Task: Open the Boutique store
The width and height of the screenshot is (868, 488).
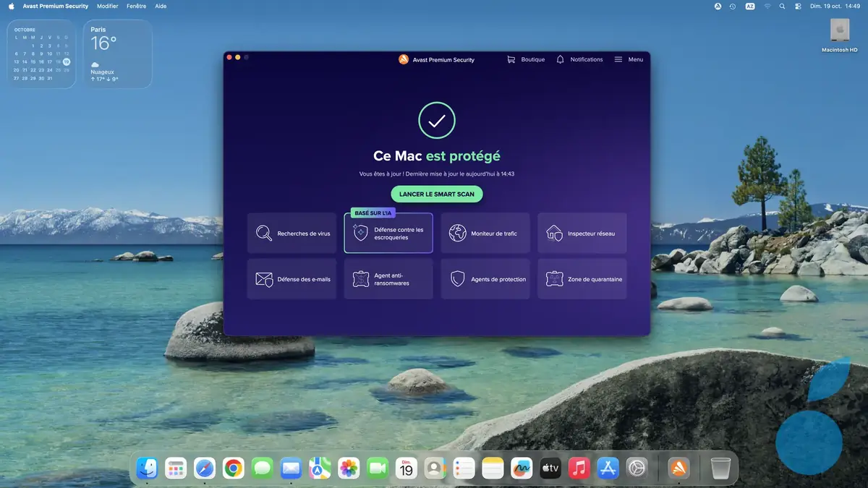Action: click(526, 59)
